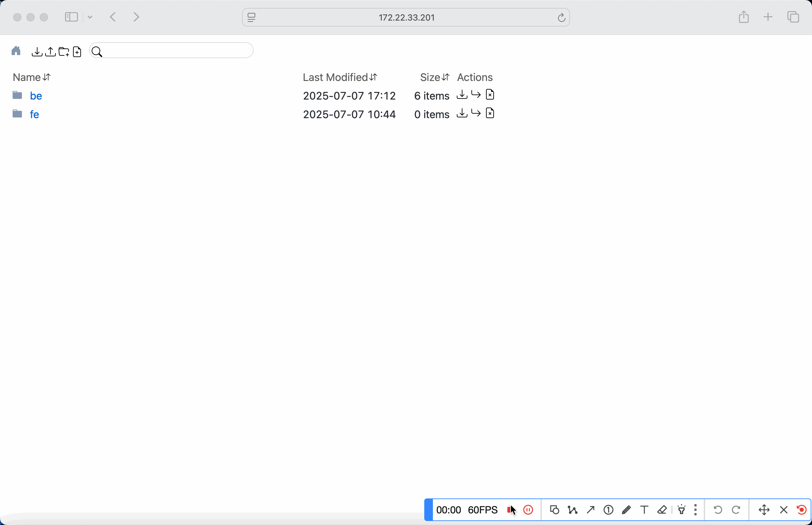This screenshot has width=812, height=525.
Task: Reload the page in the address bar
Action: click(x=561, y=17)
